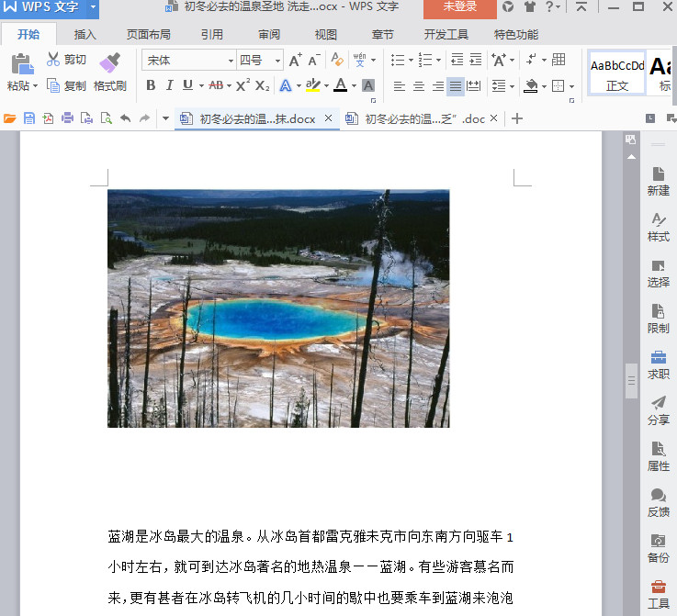Viewport: 677px width, 616px height.
Task: Expand bullet list options
Action: tap(411, 60)
